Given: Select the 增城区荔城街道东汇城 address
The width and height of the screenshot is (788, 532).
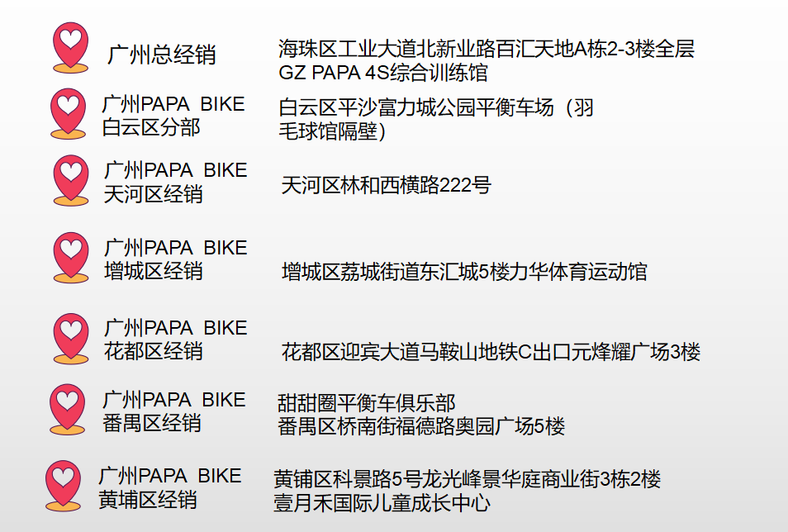Looking at the screenshot, I should coord(464,272).
